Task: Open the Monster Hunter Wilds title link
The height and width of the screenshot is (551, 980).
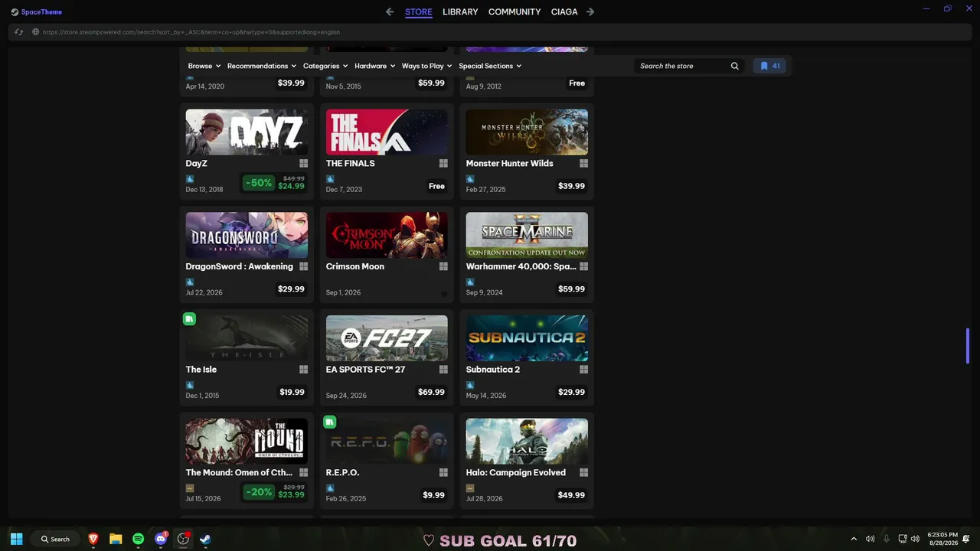Action: coord(510,163)
